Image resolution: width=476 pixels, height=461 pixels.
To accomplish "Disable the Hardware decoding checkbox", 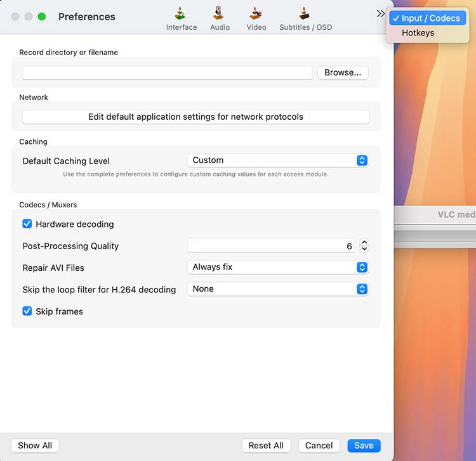I will tap(27, 224).
